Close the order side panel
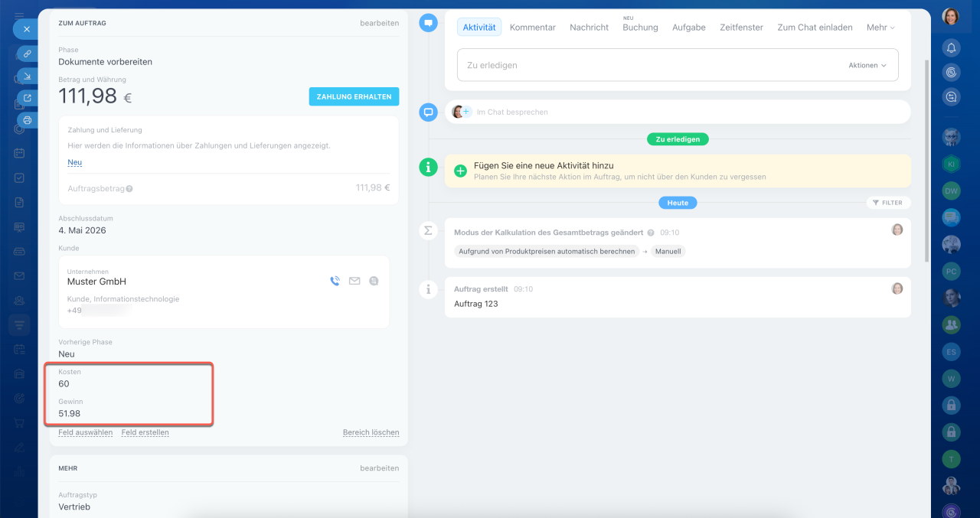The height and width of the screenshot is (518, 980). click(x=26, y=29)
